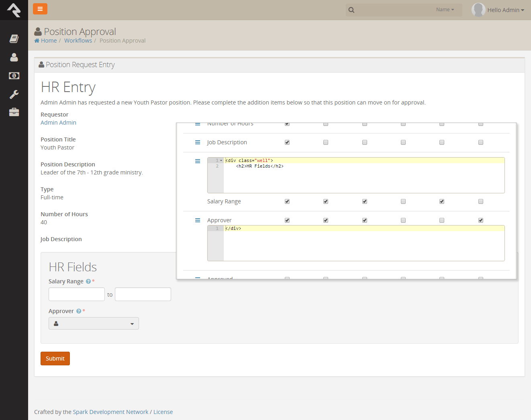Check the last checkbox in Salary Range row

(x=481, y=201)
